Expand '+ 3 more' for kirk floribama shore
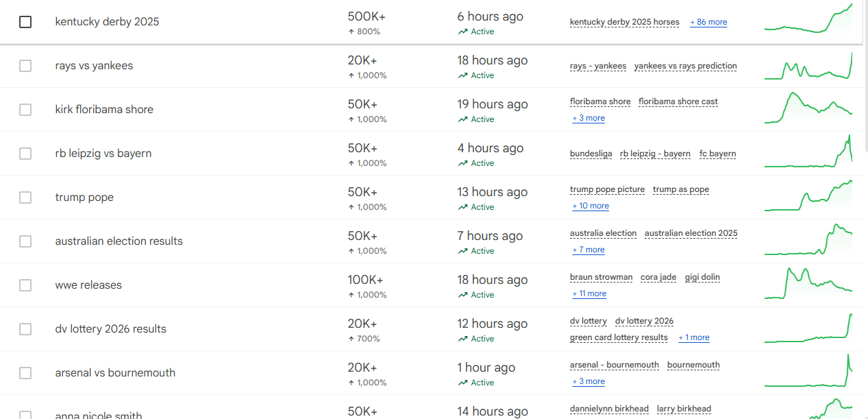 588,118
